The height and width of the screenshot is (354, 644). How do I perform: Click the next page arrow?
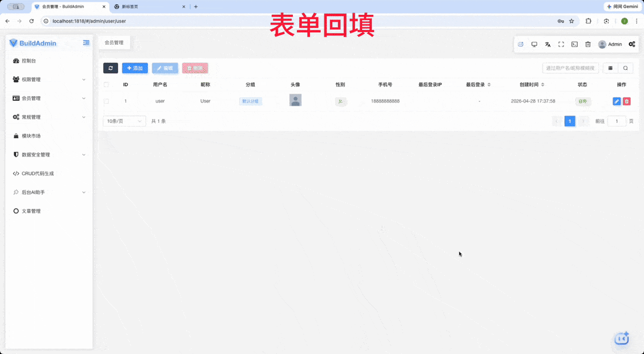[583, 121]
